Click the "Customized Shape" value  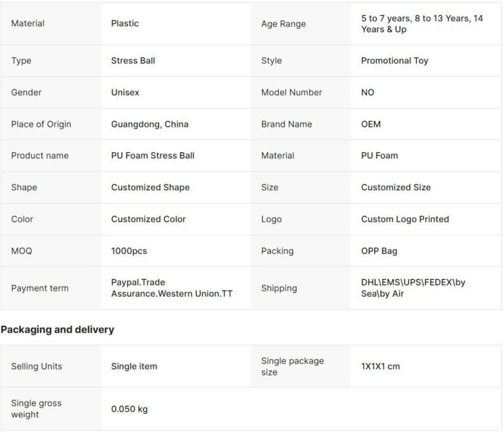150,187
